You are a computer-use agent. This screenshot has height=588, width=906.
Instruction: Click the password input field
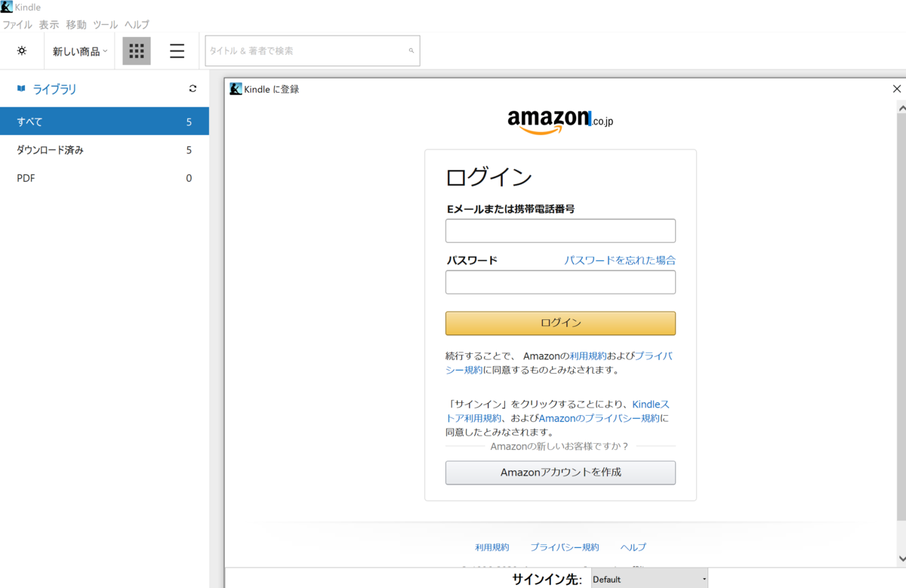pos(560,282)
